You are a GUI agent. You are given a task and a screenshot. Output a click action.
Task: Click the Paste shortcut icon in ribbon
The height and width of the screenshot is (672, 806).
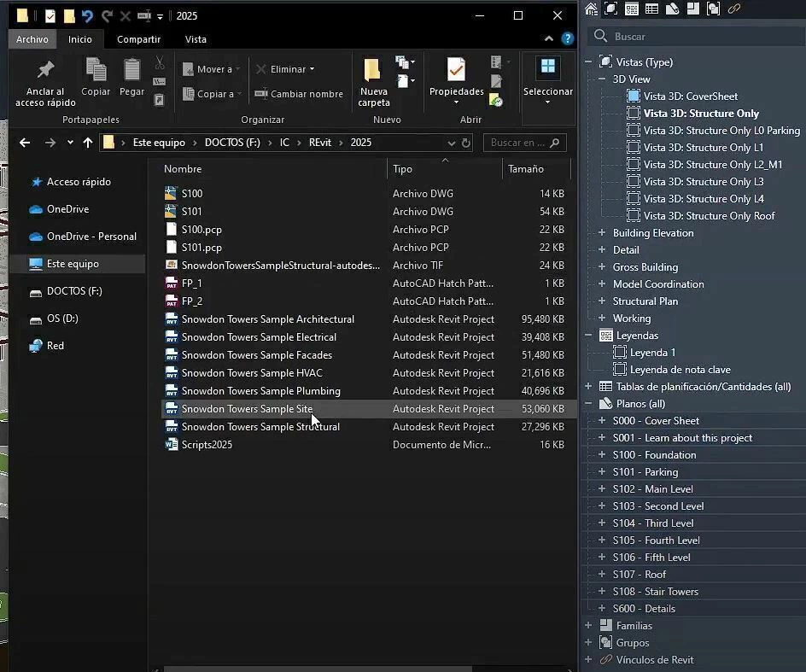tap(160, 100)
